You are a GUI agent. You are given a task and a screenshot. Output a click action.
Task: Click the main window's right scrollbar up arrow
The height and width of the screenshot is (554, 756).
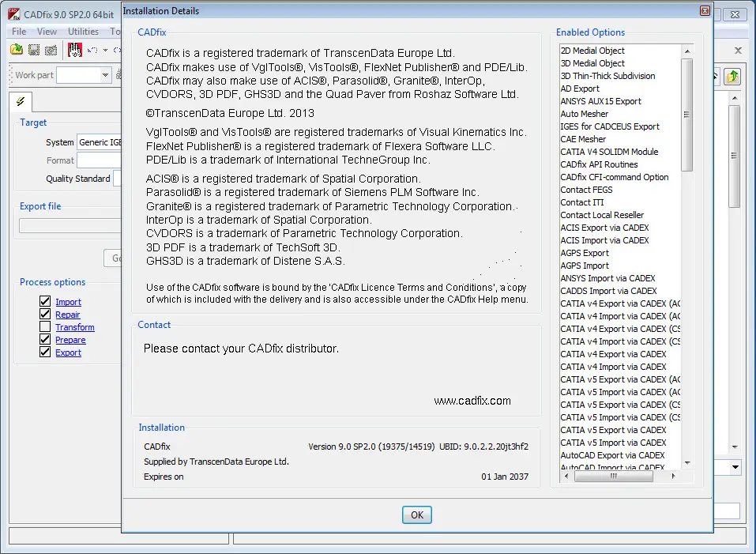735,98
